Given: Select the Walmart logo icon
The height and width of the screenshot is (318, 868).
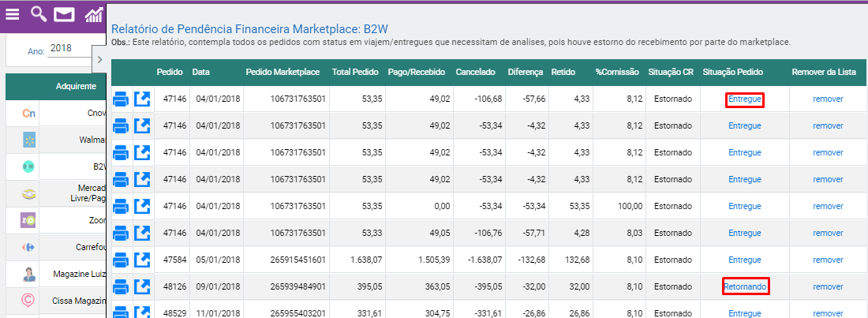Looking at the screenshot, I should 28,140.
